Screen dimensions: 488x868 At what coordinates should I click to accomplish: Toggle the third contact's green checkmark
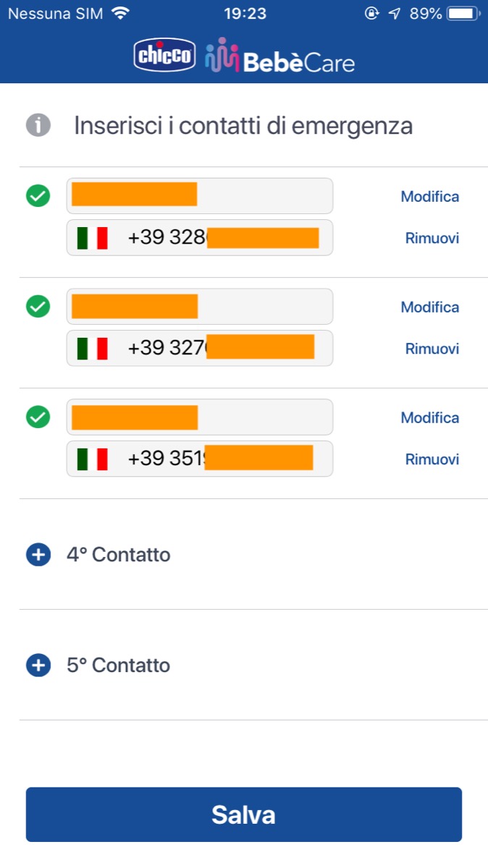(38, 417)
